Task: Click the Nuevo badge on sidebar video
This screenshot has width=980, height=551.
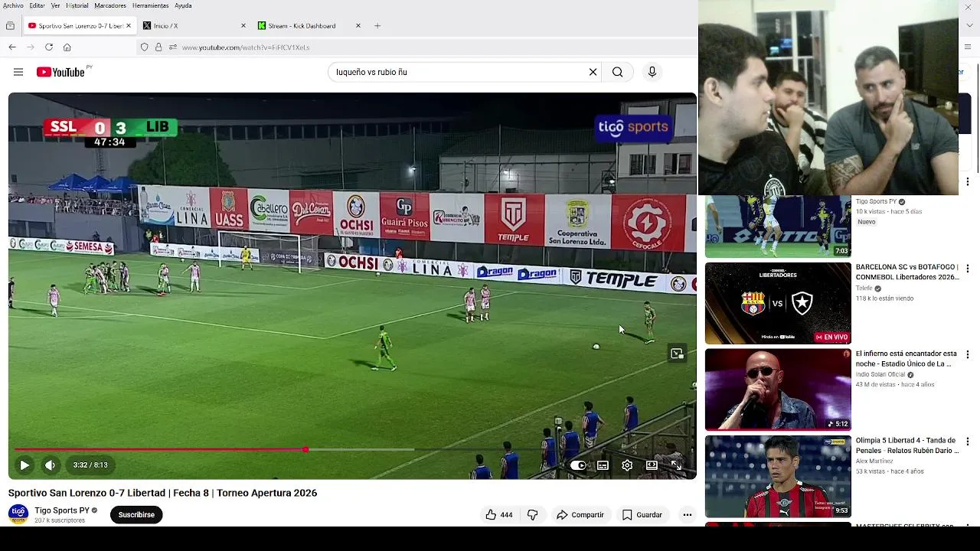Action: pos(867,222)
